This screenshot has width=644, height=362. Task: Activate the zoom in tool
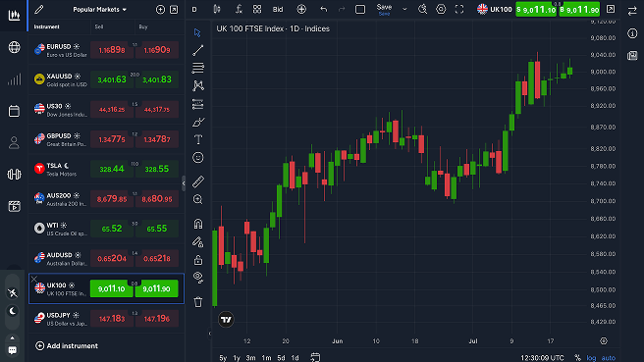[x=198, y=199]
